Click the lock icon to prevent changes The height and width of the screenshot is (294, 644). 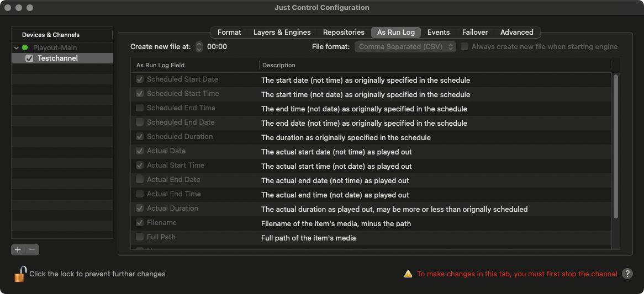click(20, 274)
